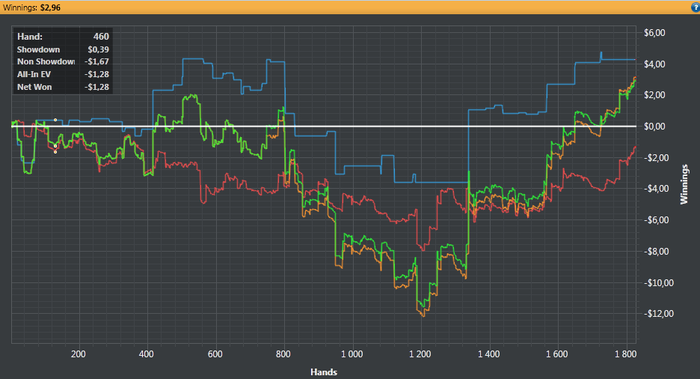Click the $2,00 y-axis label

pyautogui.click(x=654, y=95)
